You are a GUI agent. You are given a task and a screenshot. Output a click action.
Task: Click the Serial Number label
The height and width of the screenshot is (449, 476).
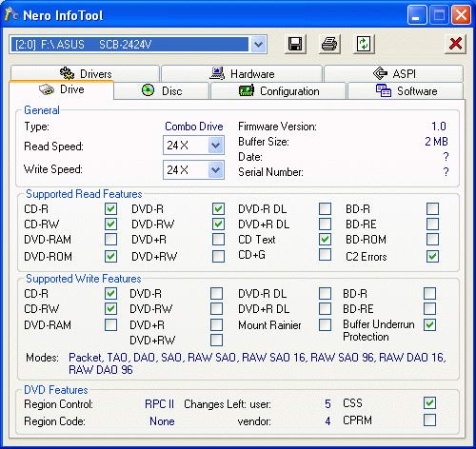click(x=270, y=172)
